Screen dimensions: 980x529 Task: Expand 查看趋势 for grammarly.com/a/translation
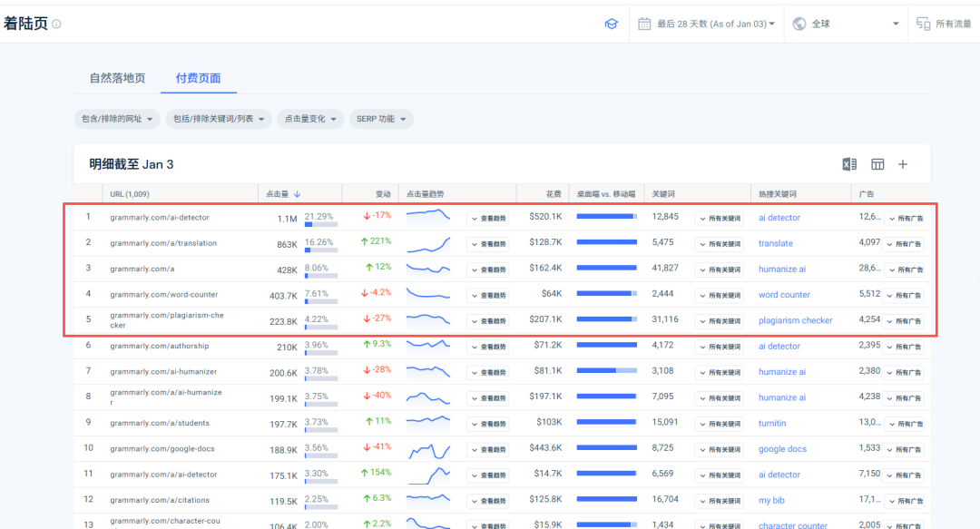click(x=488, y=244)
